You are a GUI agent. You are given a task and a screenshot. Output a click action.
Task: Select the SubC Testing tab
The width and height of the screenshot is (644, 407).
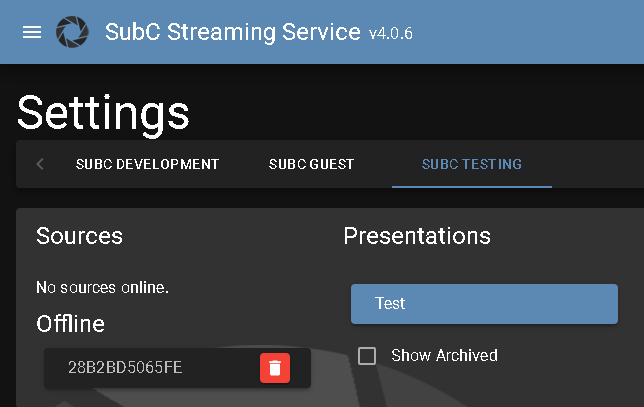[x=471, y=164]
